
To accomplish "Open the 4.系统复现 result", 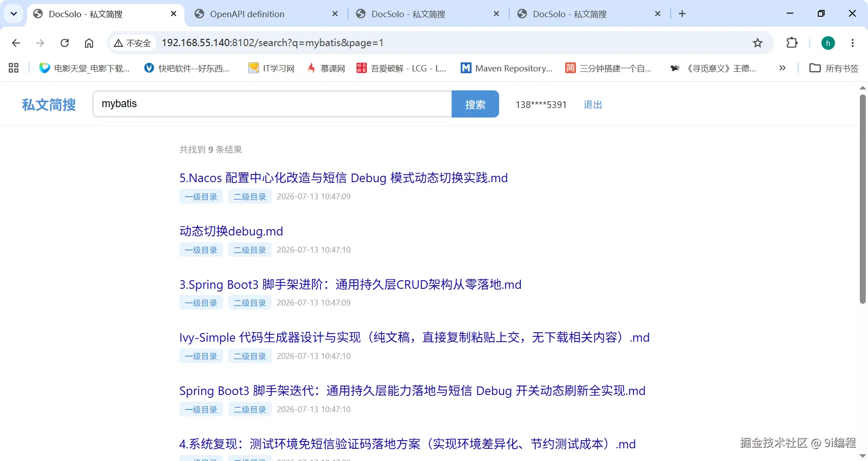I will point(407,444).
